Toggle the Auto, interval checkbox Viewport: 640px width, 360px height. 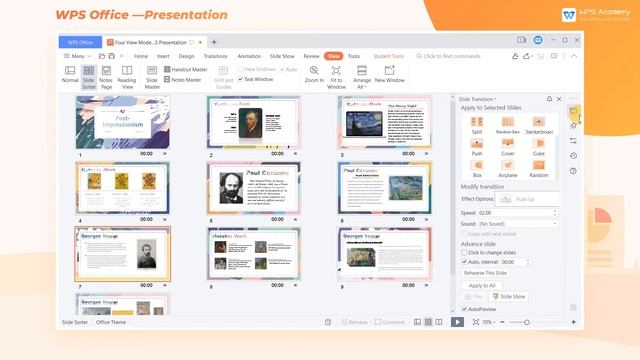pos(464,262)
